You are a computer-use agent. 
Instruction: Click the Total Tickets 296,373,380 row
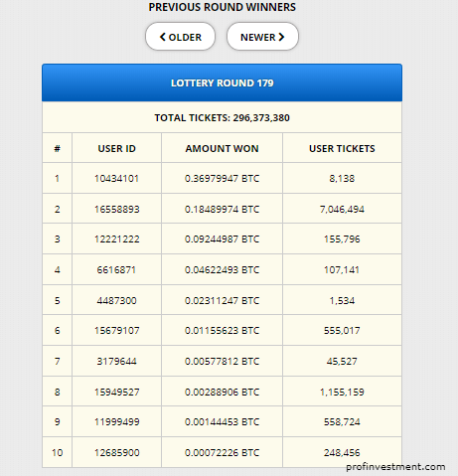pyautogui.click(x=222, y=117)
